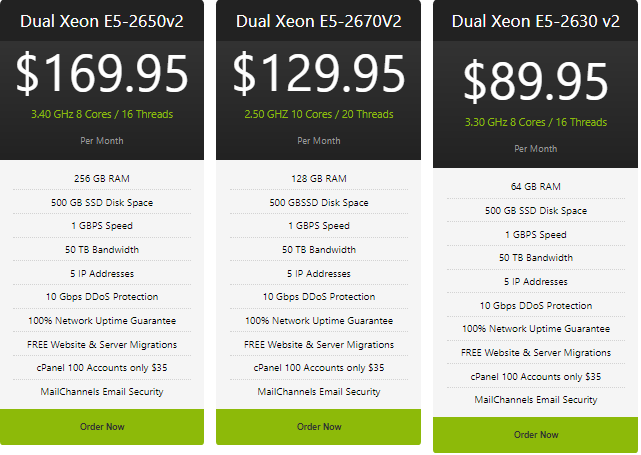The height and width of the screenshot is (455, 641).
Task: Click the 64 GB RAM feature row
Action: [536, 186]
